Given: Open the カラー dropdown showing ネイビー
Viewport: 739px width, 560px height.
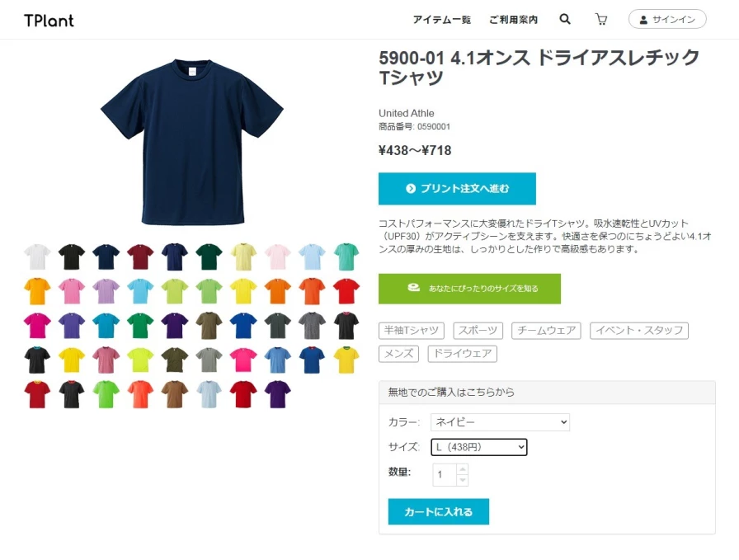Looking at the screenshot, I should tap(500, 422).
